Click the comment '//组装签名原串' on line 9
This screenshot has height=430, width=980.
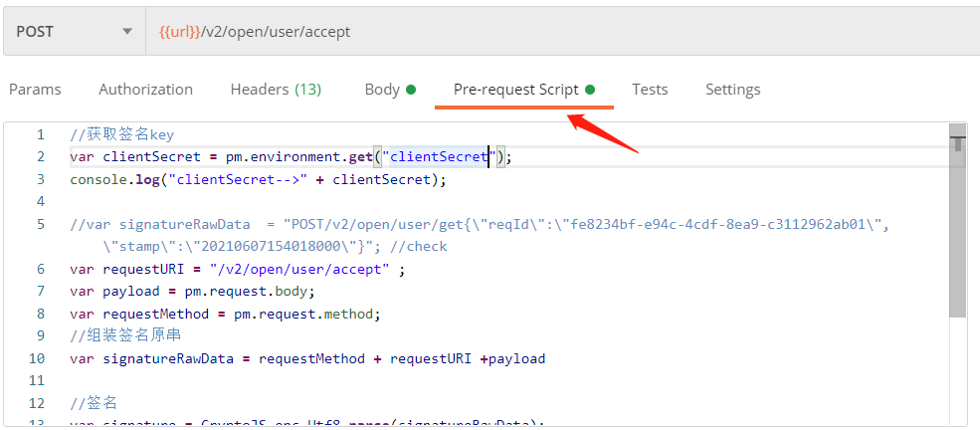[125, 335]
